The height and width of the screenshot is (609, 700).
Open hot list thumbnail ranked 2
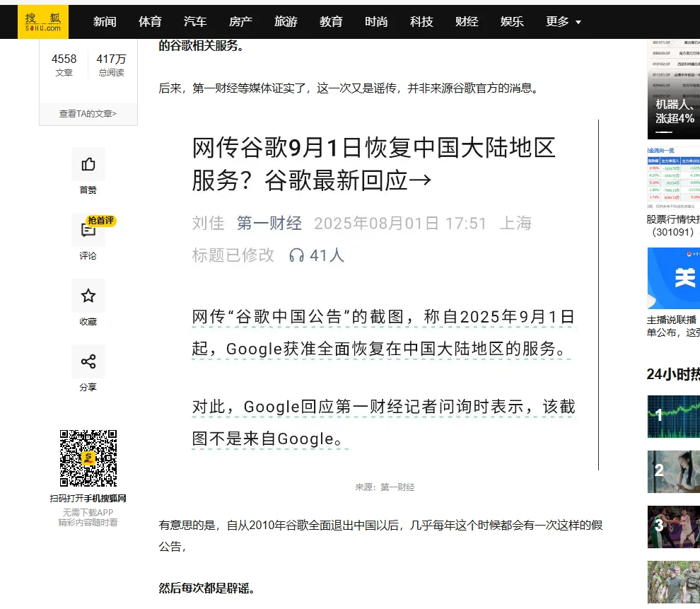pyautogui.click(x=673, y=471)
